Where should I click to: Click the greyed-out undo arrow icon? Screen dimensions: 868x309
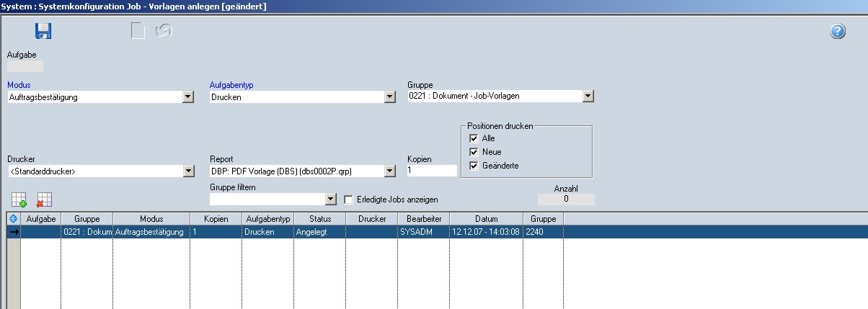click(x=164, y=31)
